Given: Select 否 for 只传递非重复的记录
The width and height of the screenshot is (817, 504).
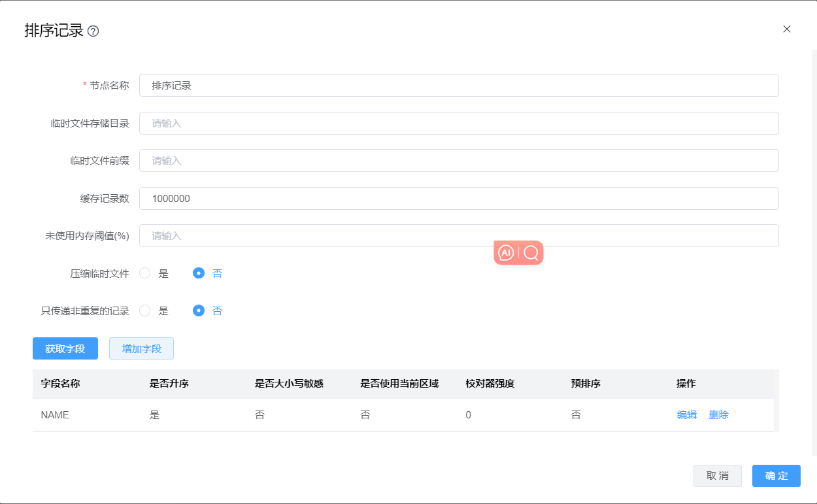Looking at the screenshot, I should (199, 311).
